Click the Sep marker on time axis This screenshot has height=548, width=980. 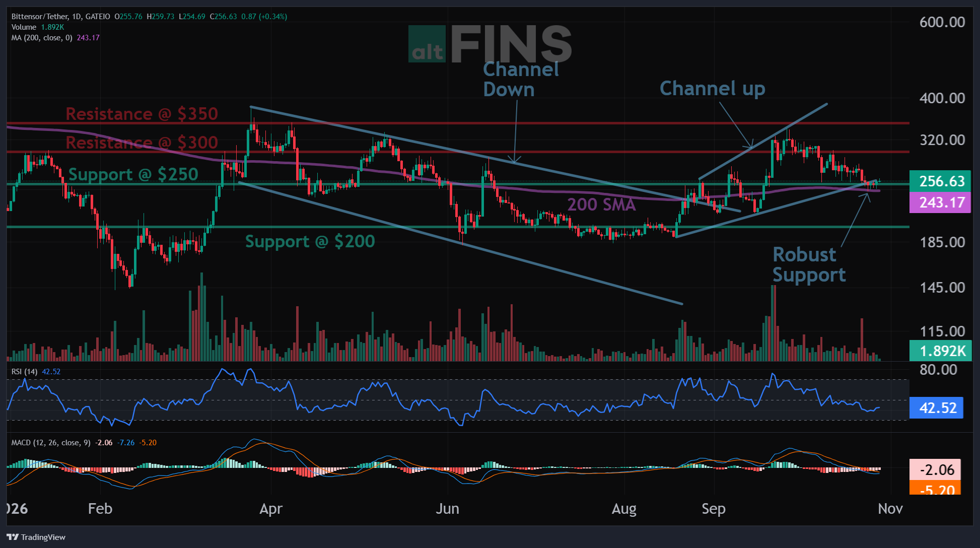[x=714, y=509]
